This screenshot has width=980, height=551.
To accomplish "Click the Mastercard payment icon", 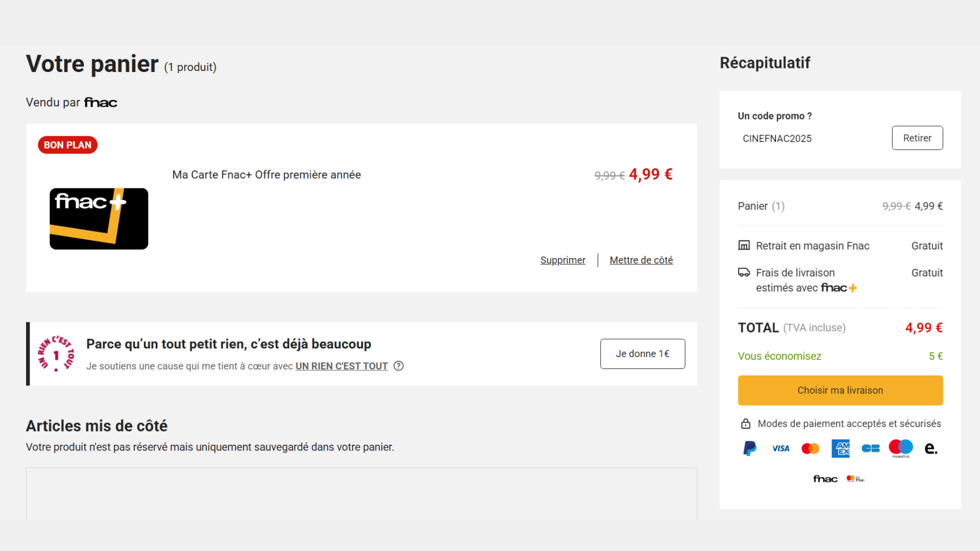I will 810,448.
